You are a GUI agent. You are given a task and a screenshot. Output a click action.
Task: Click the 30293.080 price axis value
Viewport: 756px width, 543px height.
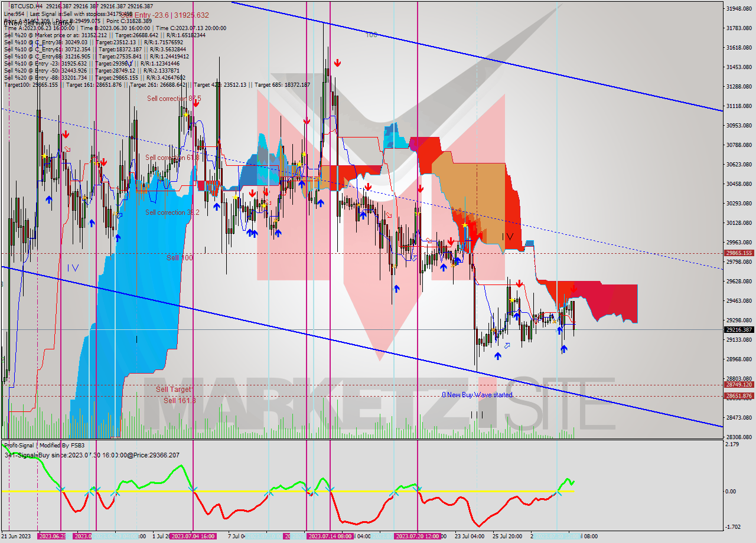pyautogui.click(x=739, y=203)
